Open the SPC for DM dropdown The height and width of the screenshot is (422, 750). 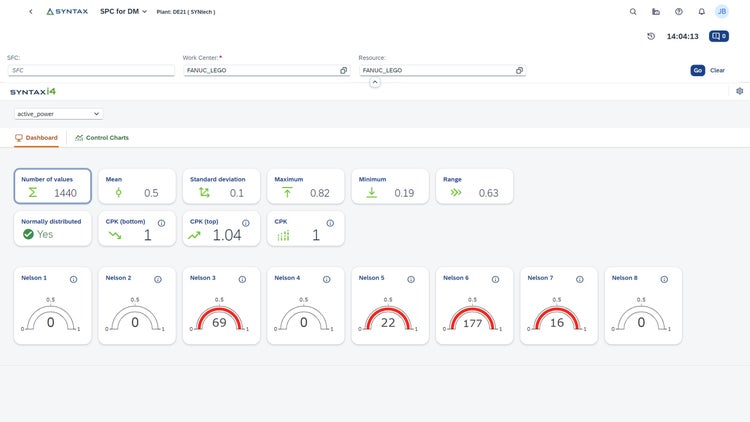click(123, 11)
